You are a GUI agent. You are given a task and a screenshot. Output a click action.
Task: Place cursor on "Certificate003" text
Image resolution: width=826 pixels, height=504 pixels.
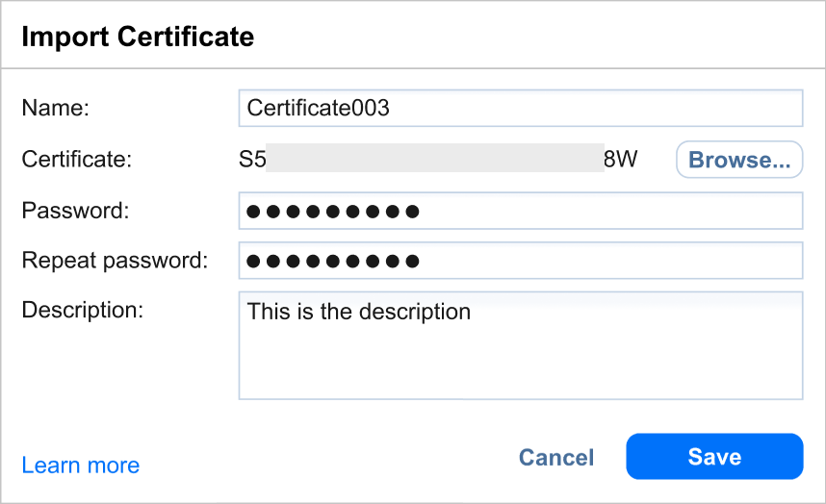[318, 108]
